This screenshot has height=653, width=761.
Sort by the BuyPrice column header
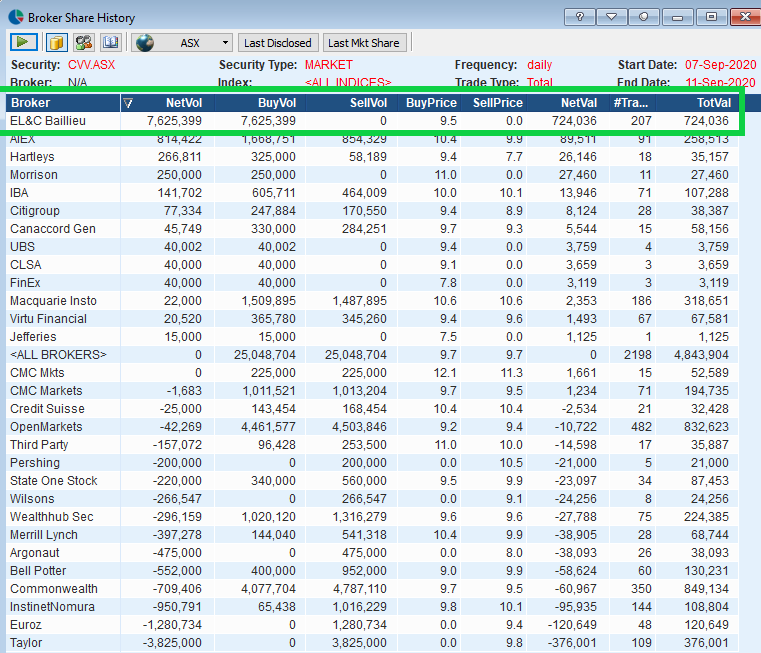click(x=429, y=103)
